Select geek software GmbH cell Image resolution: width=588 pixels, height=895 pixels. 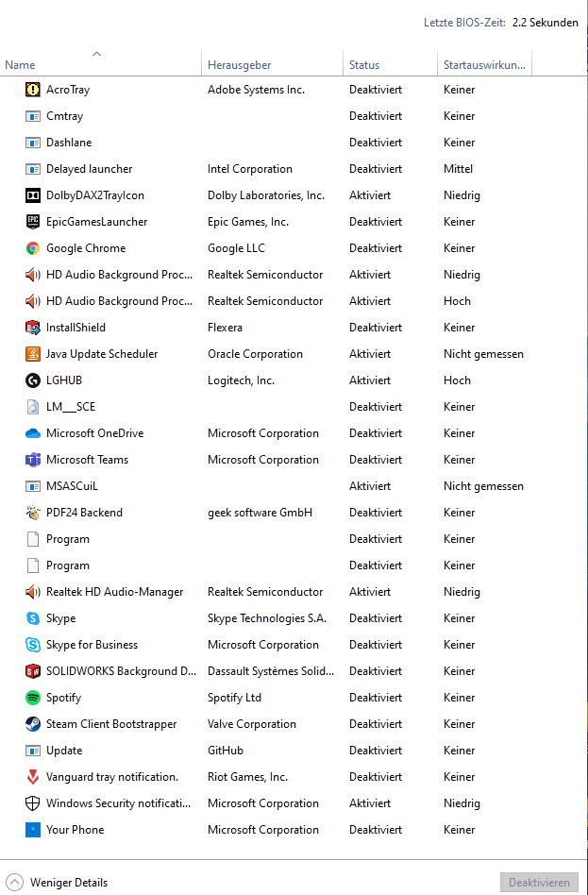260,513
